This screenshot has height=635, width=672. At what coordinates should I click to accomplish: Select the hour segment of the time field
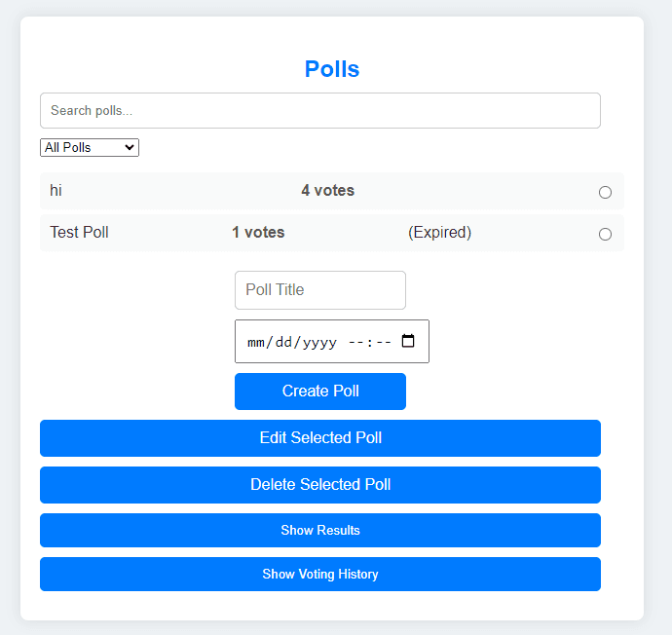coord(356,343)
